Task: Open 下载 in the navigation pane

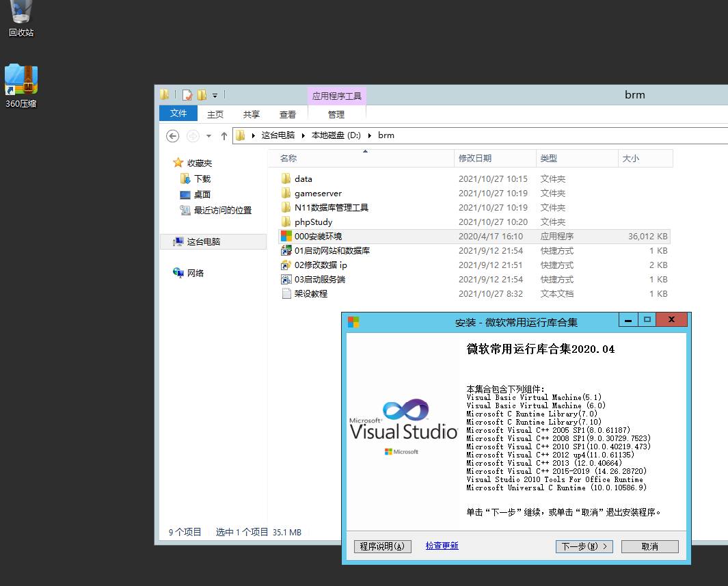Action: click(202, 178)
